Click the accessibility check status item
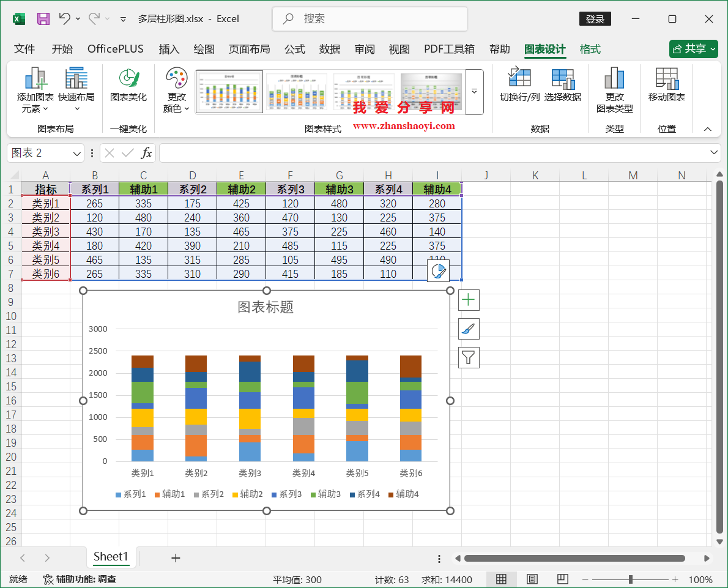Viewport: 728px width, 588px height. tap(80, 579)
